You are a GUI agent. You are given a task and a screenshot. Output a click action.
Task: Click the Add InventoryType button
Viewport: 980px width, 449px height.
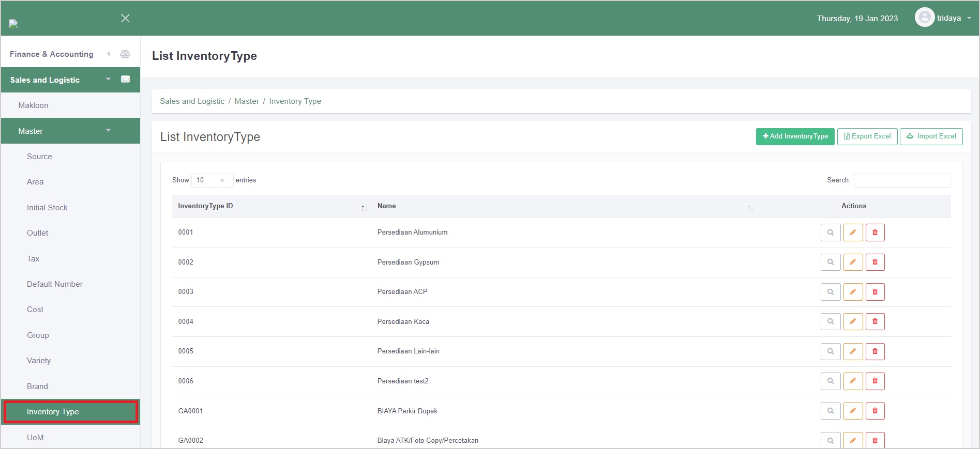795,136
